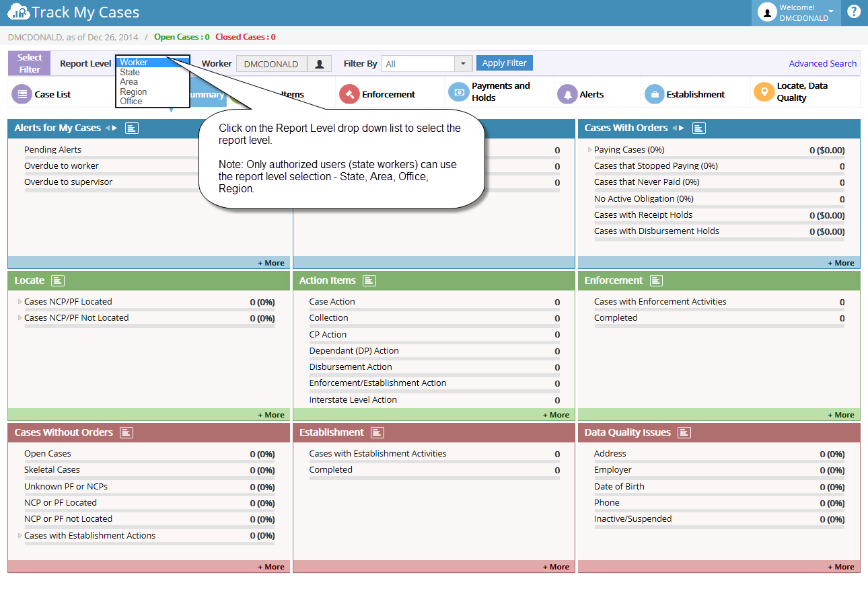Choose Region from Report Level list
This screenshot has height=591, width=868.
[x=133, y=91]
